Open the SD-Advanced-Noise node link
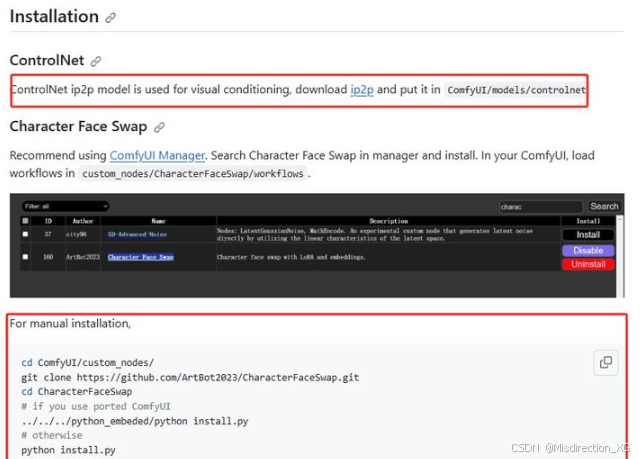Viewport: 642px width, 459px height. click(x=137, y=234)
